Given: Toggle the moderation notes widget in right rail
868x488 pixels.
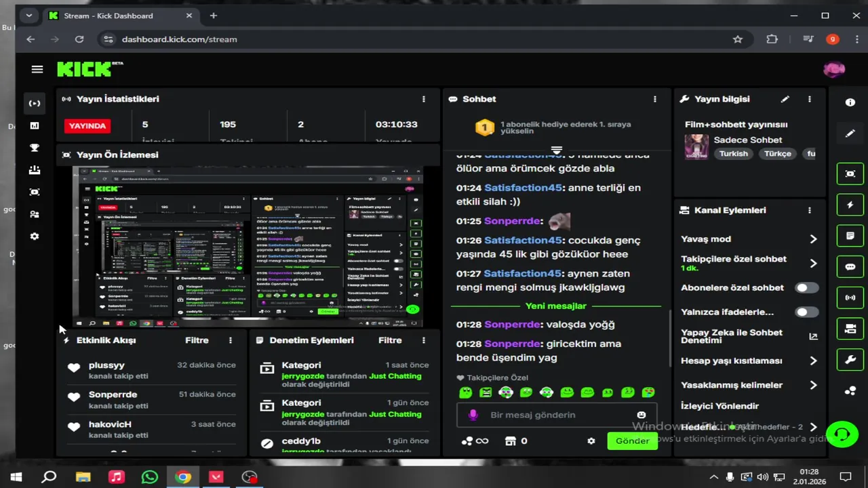Looking at the screenshot, I should (850, 236).
